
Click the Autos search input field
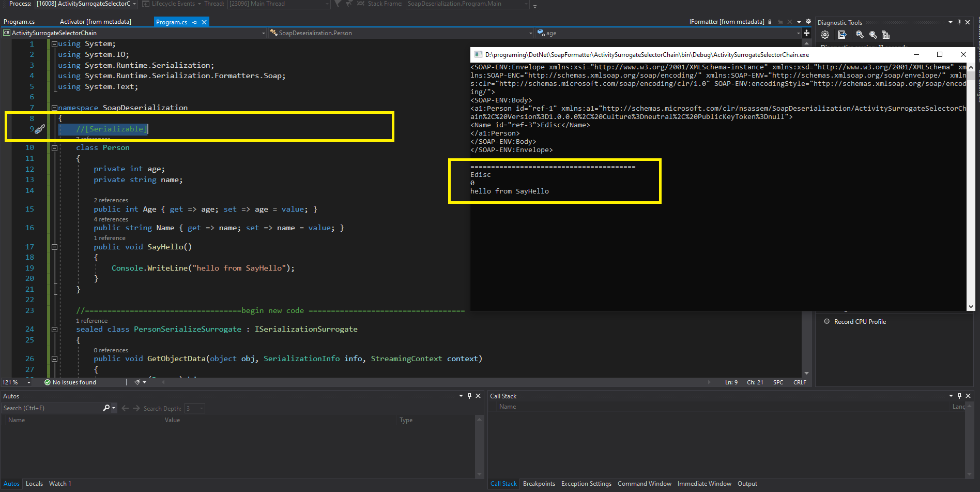[x=52, y=408]
